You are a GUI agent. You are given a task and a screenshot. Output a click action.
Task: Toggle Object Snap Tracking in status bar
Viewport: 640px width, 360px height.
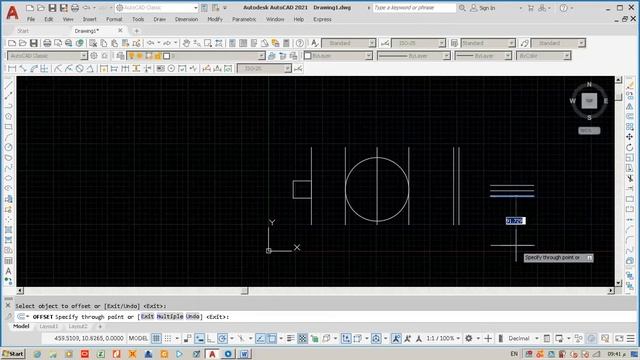point(260,338)
